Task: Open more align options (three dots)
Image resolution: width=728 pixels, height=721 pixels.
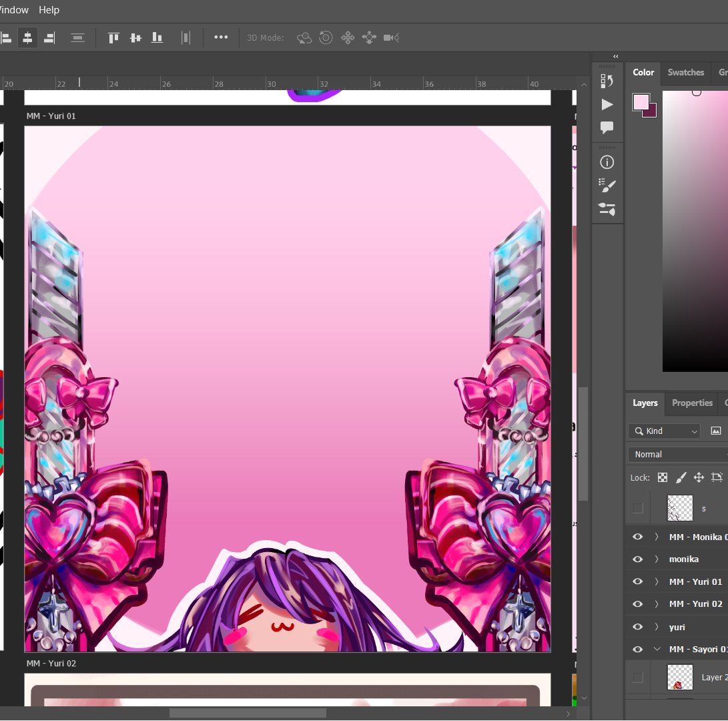Action: tap(221, 37)
